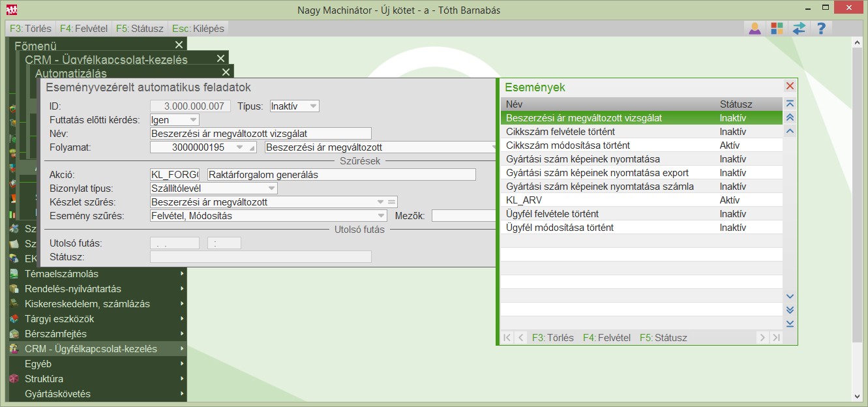Image resolution: width=868 pixels, height=407 pixels.
Task: Click F3: Törlés in the top toolbar
Action: click(x=31, y=29)
